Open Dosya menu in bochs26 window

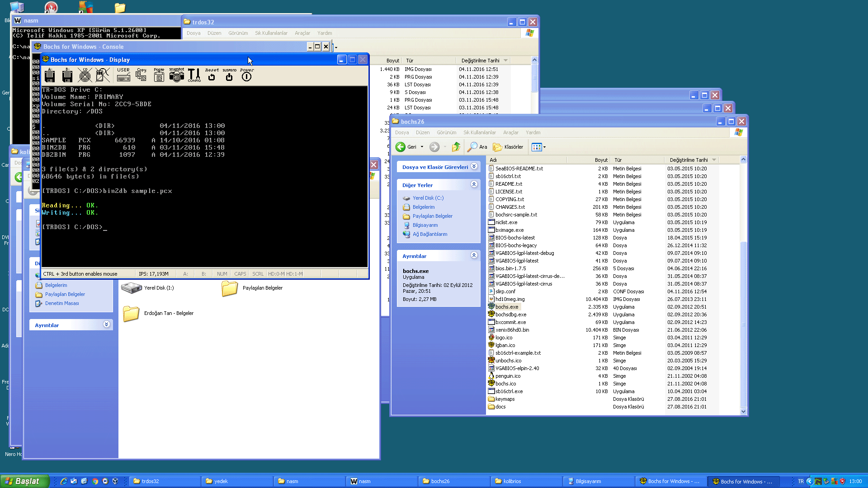point(402,132)
